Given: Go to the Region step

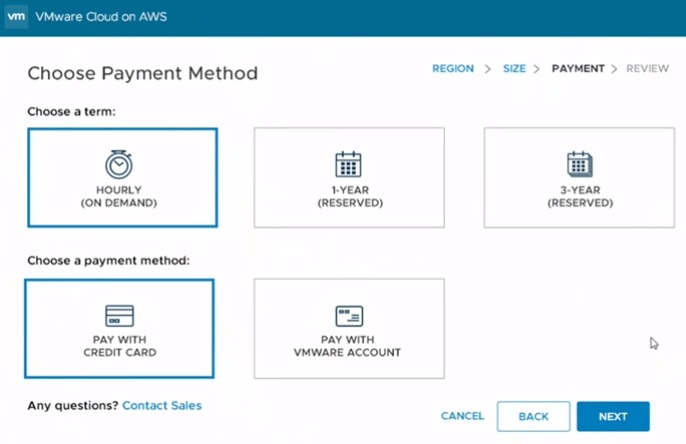Looking at the screenshot, I should point(453,69).
